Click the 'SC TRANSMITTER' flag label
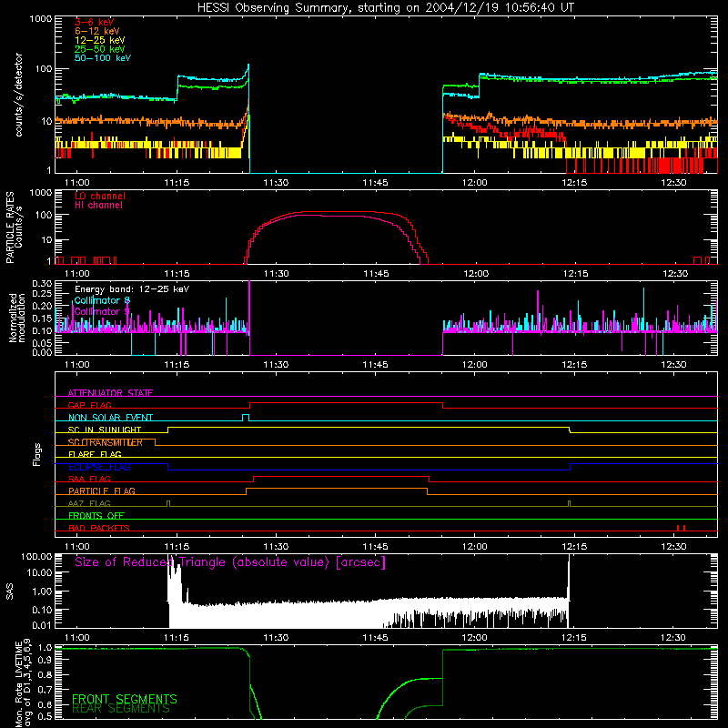Viewport: 728px width, 728px height. (x=106, y=442)
